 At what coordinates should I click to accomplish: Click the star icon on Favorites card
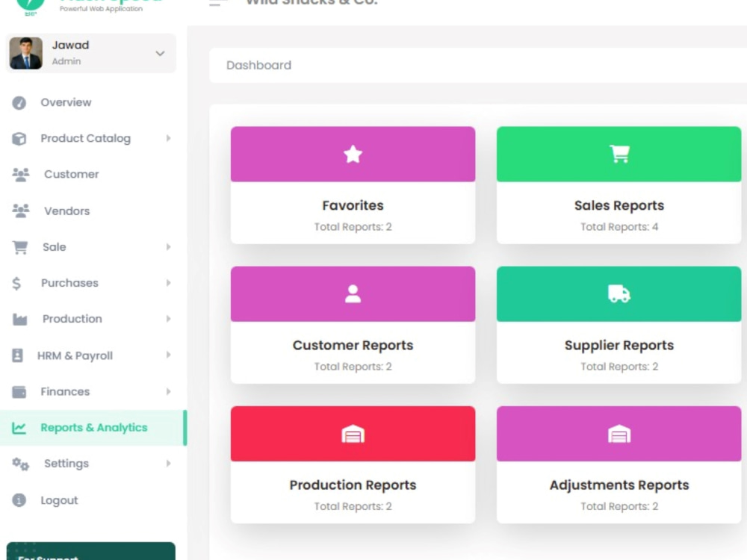[x=353, y=154]
